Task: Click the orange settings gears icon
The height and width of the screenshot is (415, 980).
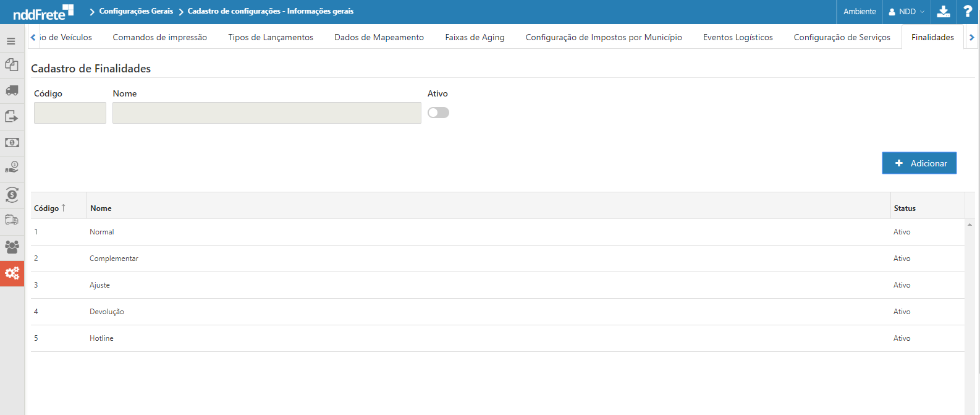Action: point(12,273)
